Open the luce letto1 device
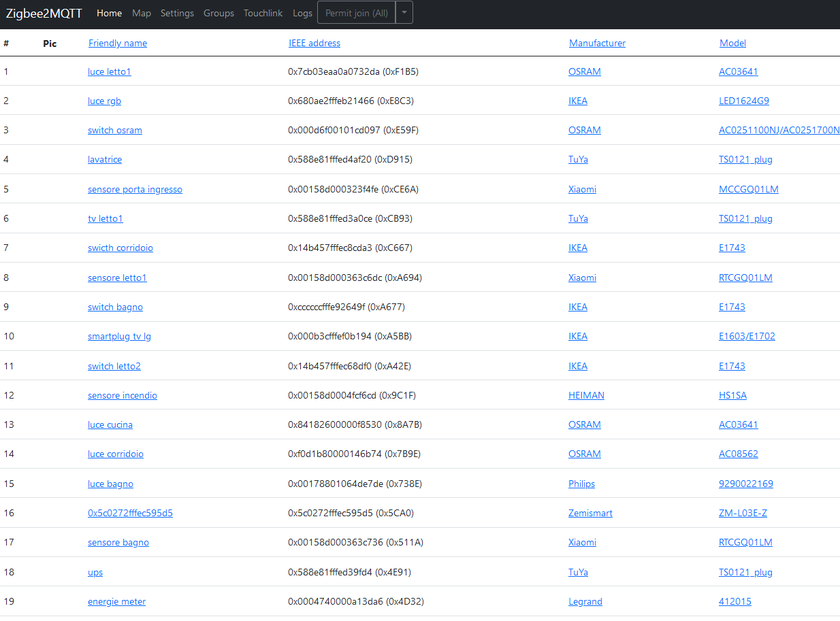 point(109,71)
